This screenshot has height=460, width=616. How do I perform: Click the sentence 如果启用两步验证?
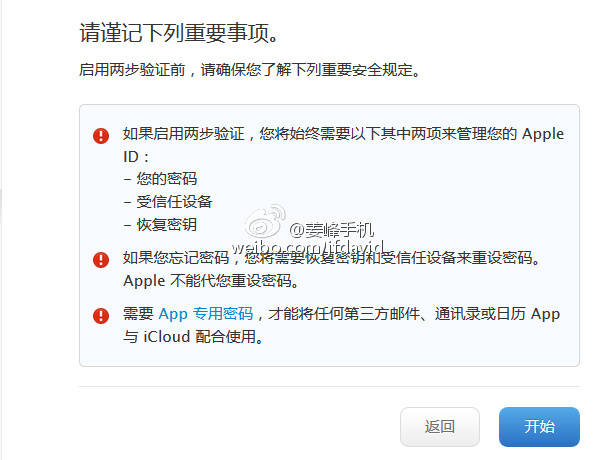click(183, 134)
